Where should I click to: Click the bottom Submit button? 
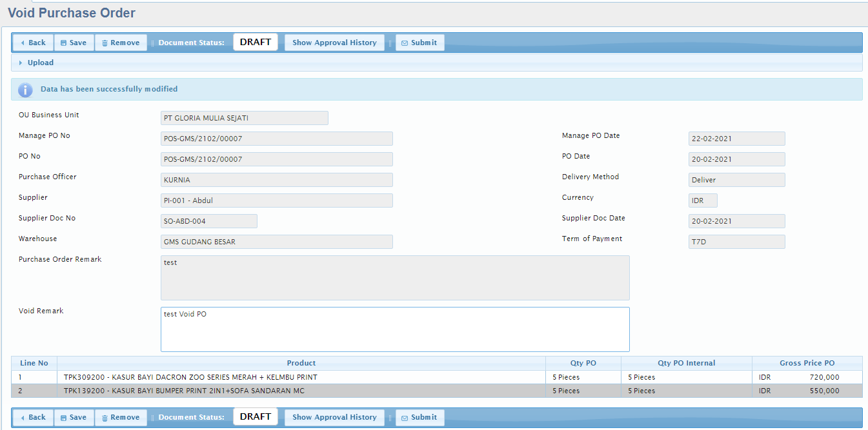click(x=420, y=417)
